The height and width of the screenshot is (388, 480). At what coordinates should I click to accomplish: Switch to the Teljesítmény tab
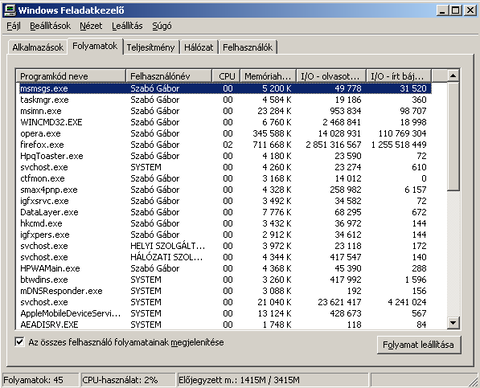point(151,47)
